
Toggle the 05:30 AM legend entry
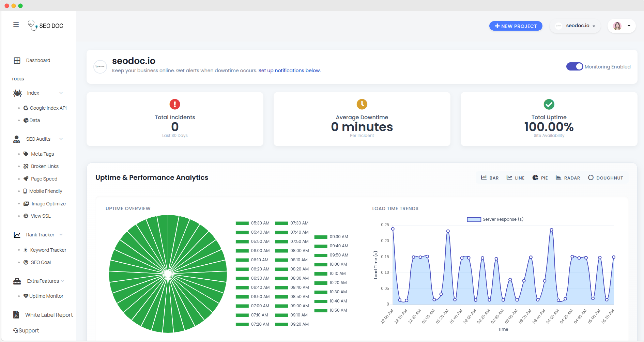coord(252,223)
